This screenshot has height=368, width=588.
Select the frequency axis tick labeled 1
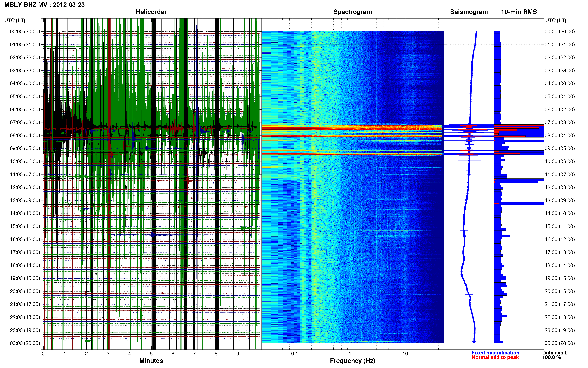coord(350,354)
